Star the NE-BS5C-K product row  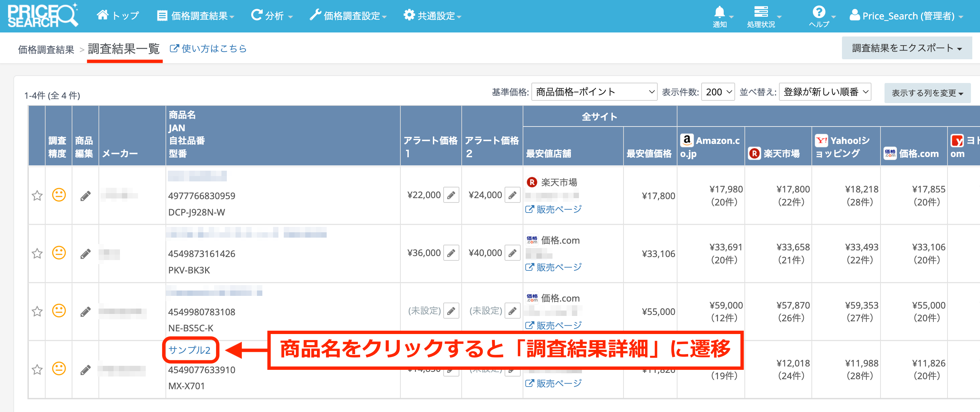pyautogui.click(x=37, y=312)
